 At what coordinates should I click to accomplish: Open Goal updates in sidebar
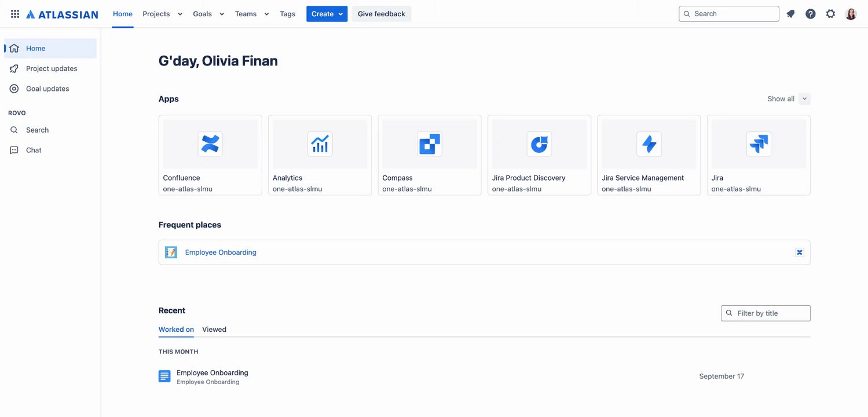[x=50, y=89]
